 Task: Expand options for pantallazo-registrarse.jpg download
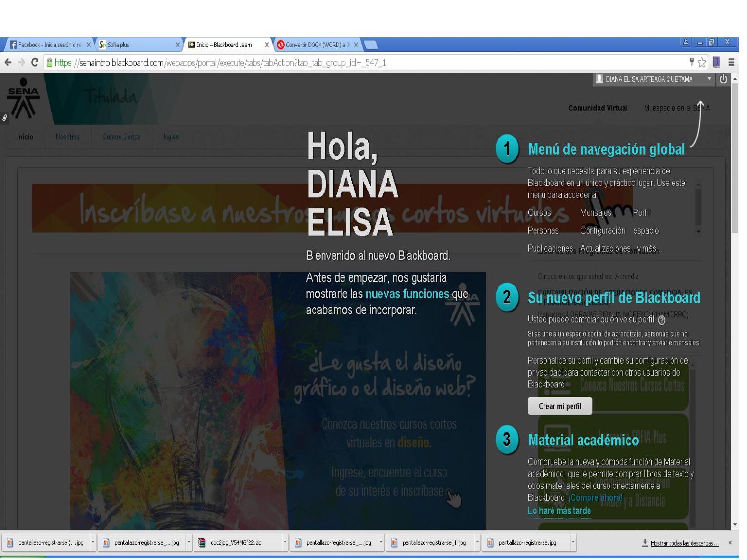[573, 542]
